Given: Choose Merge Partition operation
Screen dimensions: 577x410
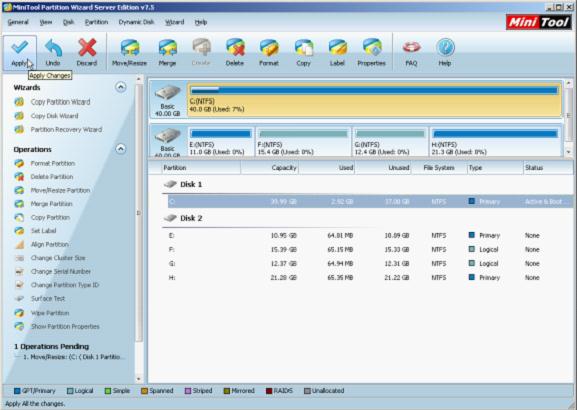Looking at the screenshot, I should [52, 204].
